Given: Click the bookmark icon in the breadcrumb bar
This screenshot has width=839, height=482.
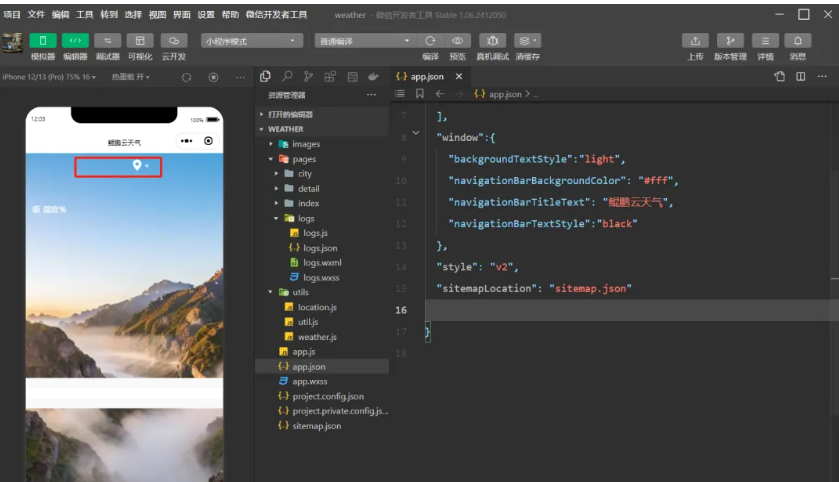Looking at the screenshot, I should click(420, 94).
